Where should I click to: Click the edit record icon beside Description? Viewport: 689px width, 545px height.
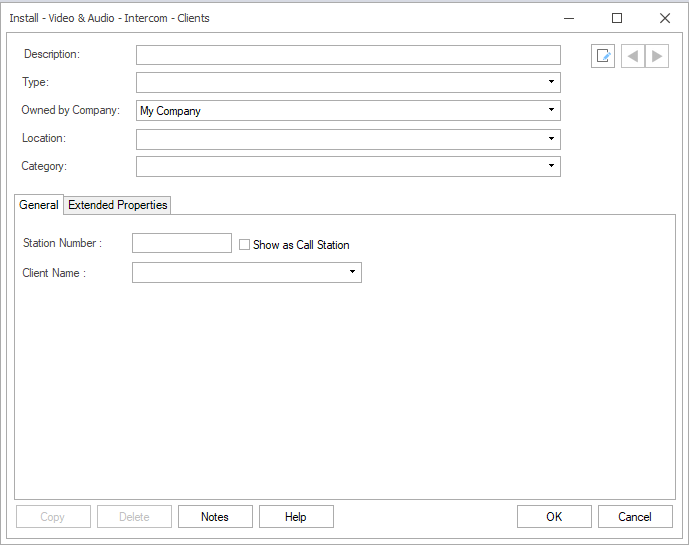(x=603, y=56)
